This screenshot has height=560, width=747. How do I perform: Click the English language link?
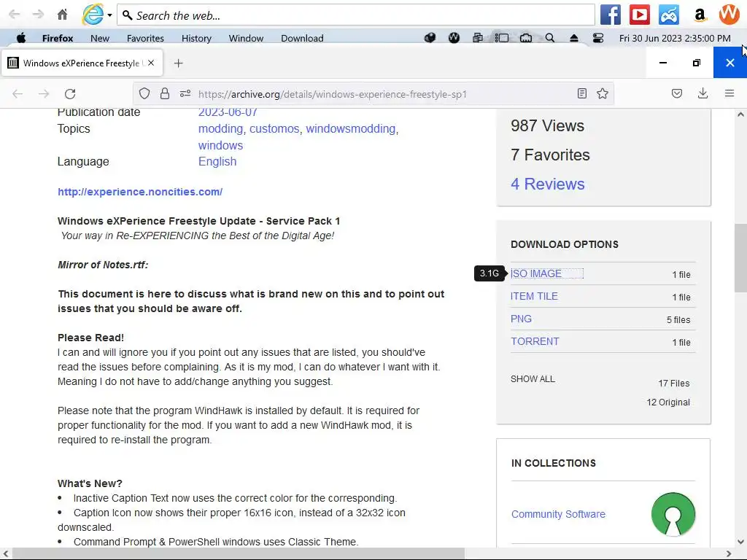217,161
